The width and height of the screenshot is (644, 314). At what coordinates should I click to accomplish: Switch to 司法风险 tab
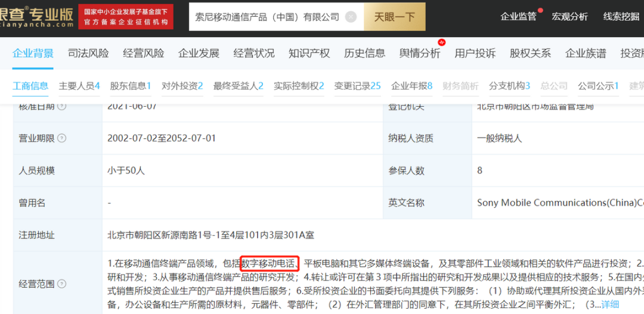pos(88,54)
